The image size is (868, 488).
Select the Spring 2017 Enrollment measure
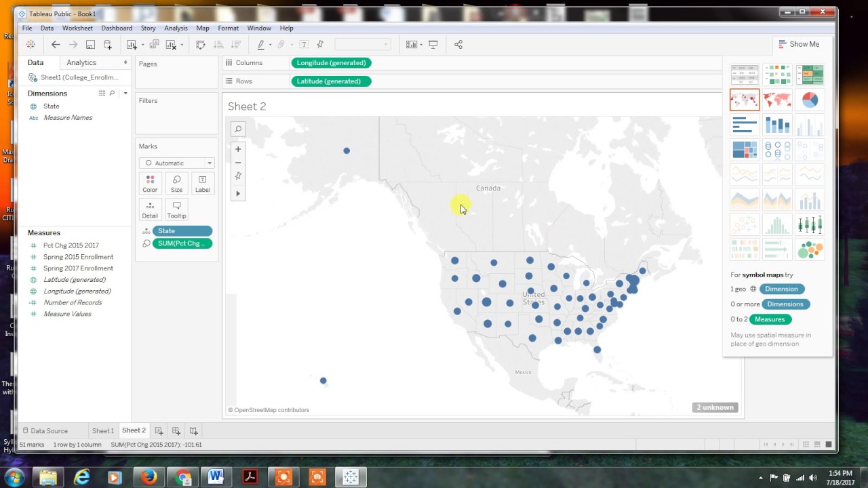coord(78,268)
